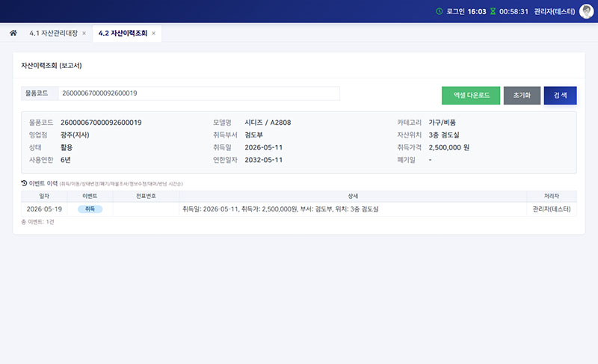Click the 로그인 16:03 time text
This screenshot has width=598, height=364.
[x=466, y=11]
